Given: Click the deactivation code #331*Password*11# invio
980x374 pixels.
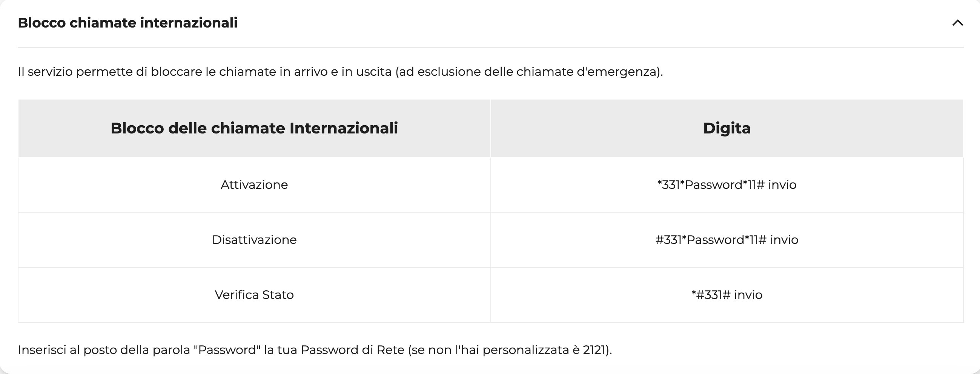Looking at the screenshot, I should tap(727, 240).
